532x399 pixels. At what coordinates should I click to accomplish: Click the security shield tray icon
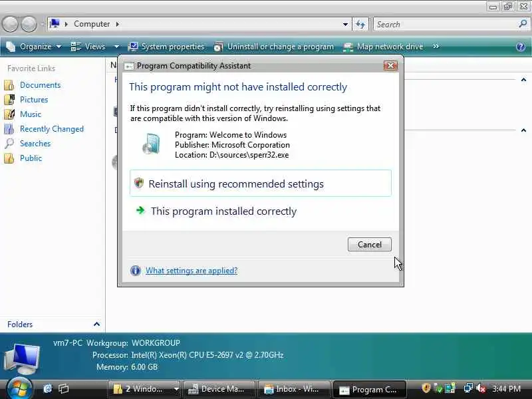(426, 388)
